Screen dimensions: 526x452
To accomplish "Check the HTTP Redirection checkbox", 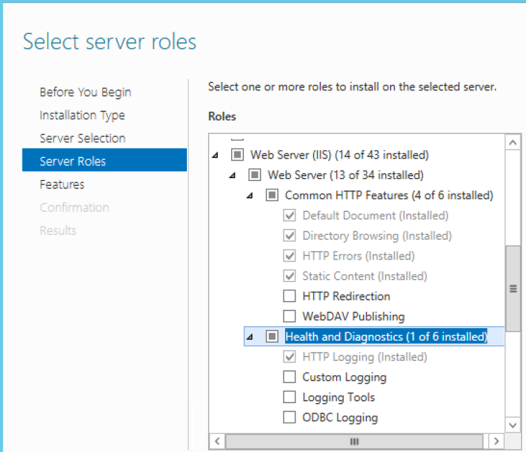I will [289, 296].
